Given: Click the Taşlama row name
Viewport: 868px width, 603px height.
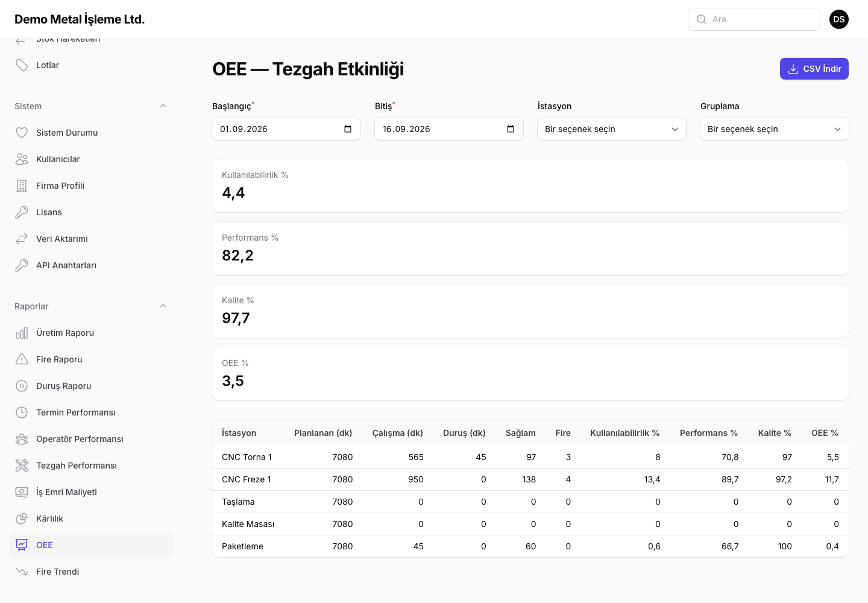Looking at the screenshot, I should [238, 502].
